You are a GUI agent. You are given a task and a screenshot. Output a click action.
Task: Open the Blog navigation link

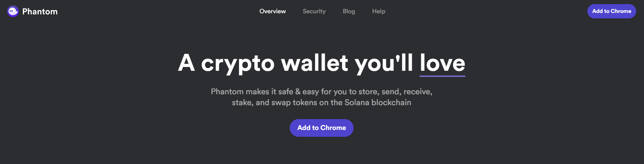pyautogui.click(x=349, y=11)
